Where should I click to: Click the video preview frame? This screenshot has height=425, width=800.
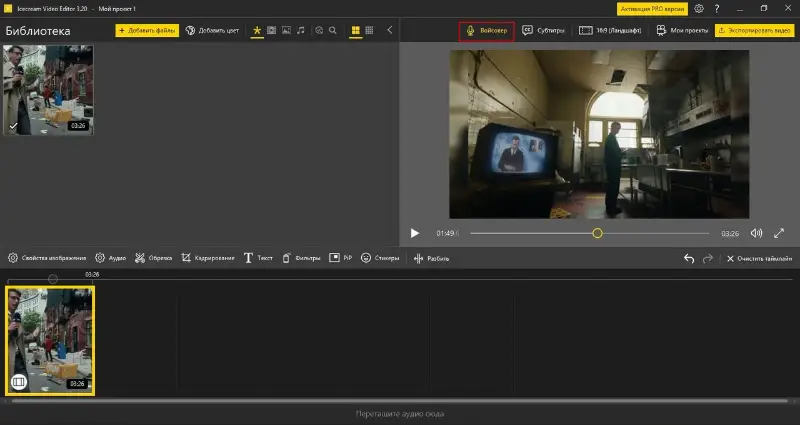599,134
